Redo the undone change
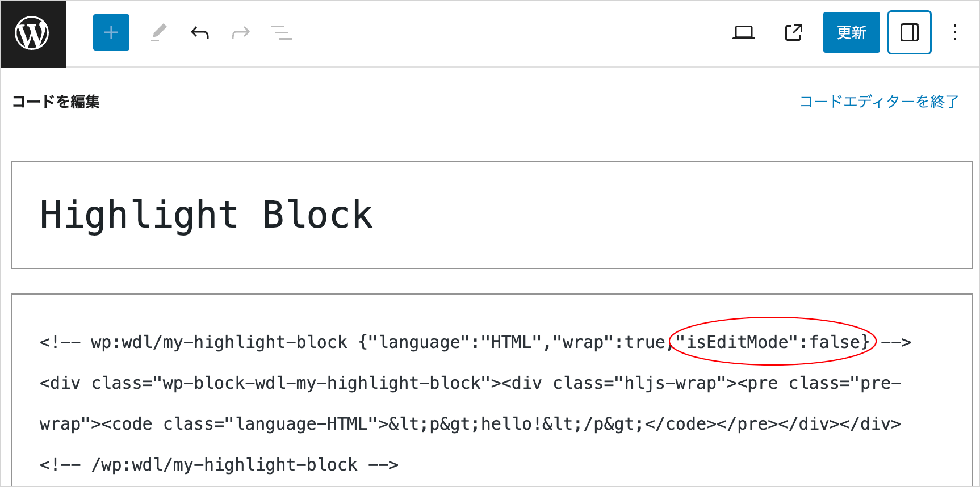Image resolution: width=980 pixels, height=487 pixels. 241,32
